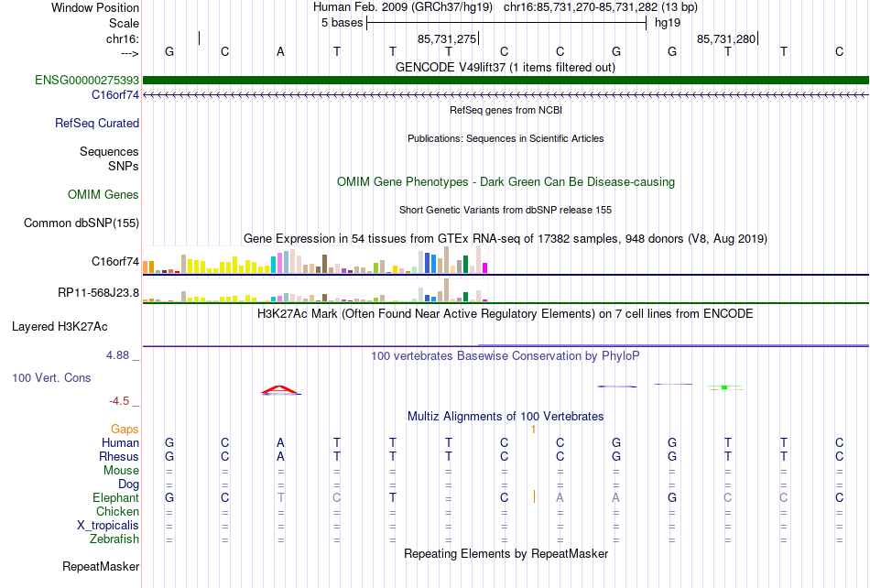Open Common dbSNP(155) track label
The width and height of the screenshot is (870, 588).
click(81, 223)
